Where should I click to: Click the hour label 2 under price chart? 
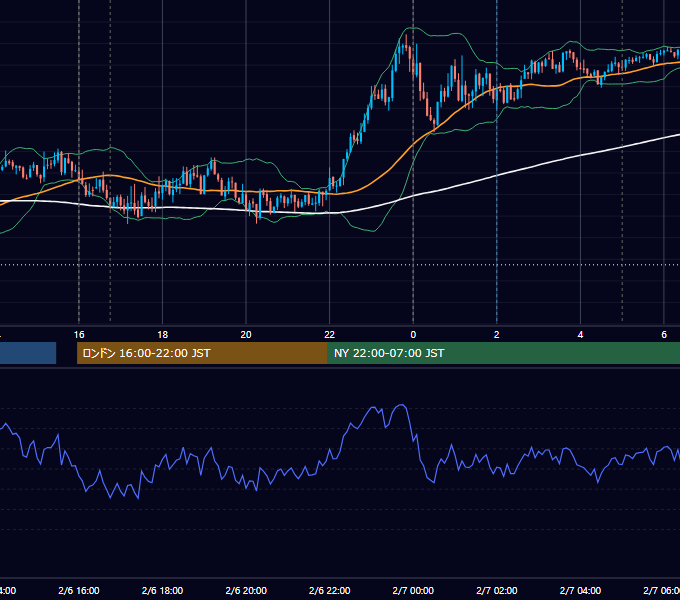pyautogui.click(x=497, y=335)
